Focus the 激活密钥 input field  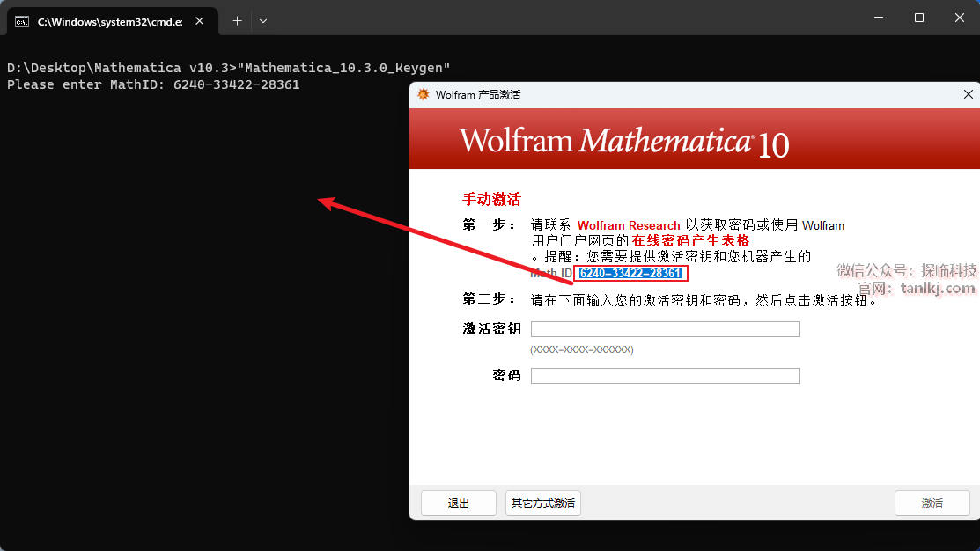pyautogui.click(x=665, y=329)
